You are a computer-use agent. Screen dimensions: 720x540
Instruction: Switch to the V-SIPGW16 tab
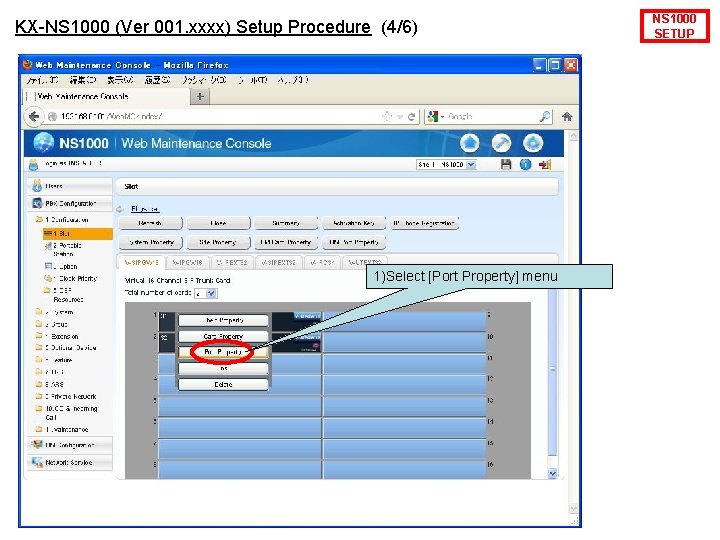pyautogui.click(x=142, y=263)
